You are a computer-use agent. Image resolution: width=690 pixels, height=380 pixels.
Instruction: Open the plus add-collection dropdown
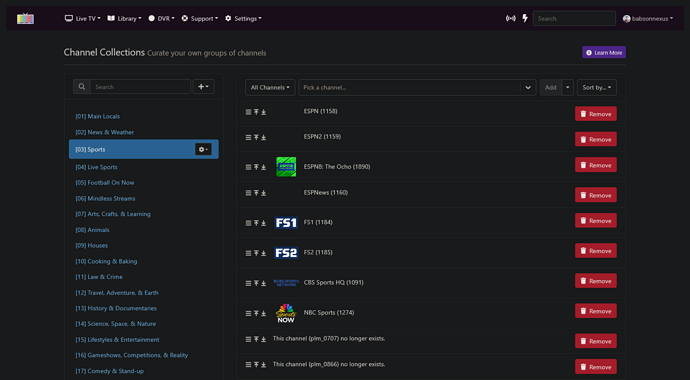tap(203, 87)
